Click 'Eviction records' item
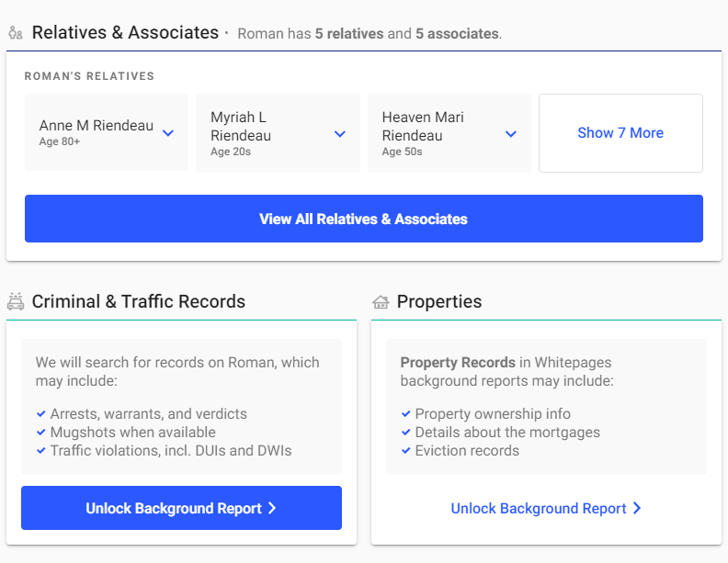 [x=467, y=451]
